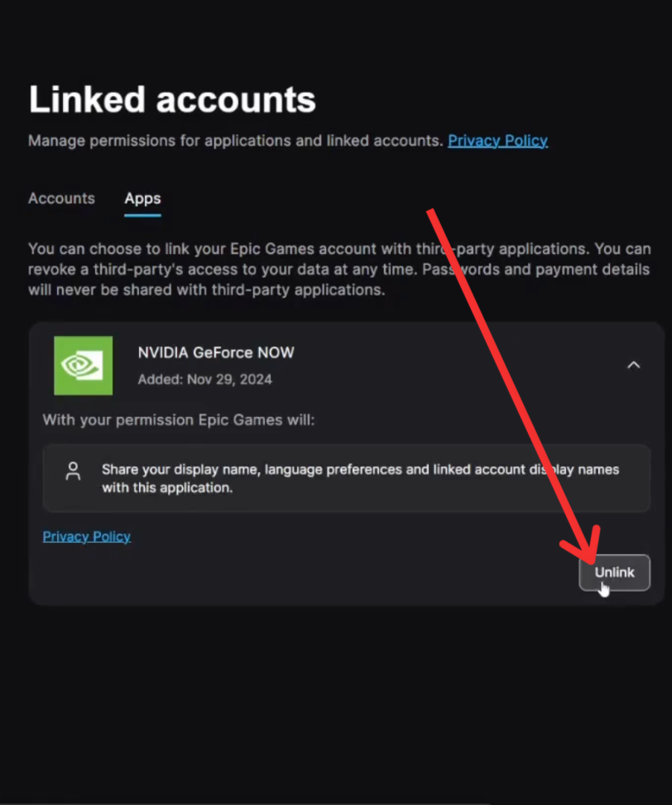Click the "Added: Nov 29, 2024" date text
This screenshot has height=805, width=672.
(204, 380)
